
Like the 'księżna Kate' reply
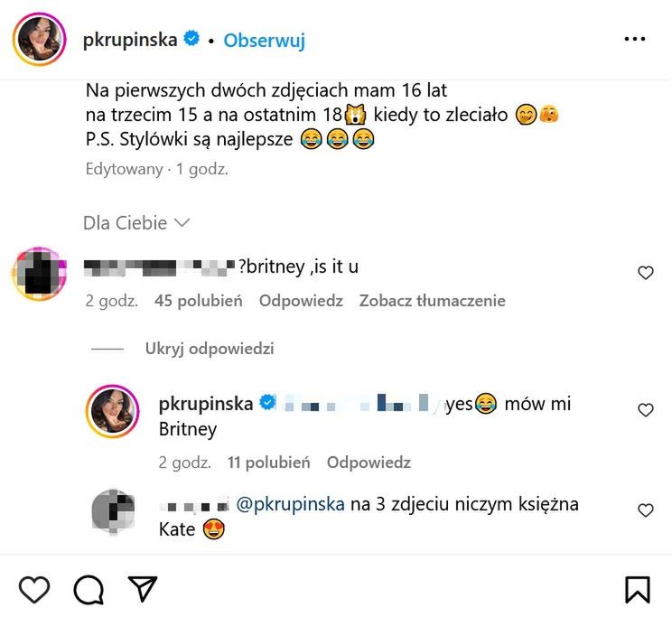(645, 510)
